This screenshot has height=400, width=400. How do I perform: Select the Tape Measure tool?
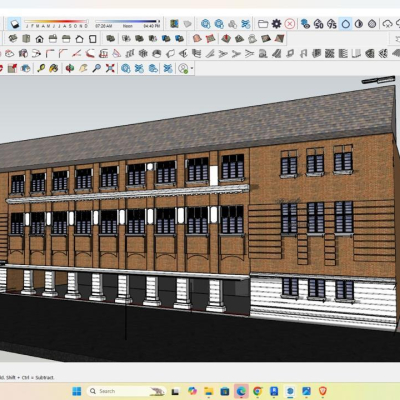pos(41,68)
